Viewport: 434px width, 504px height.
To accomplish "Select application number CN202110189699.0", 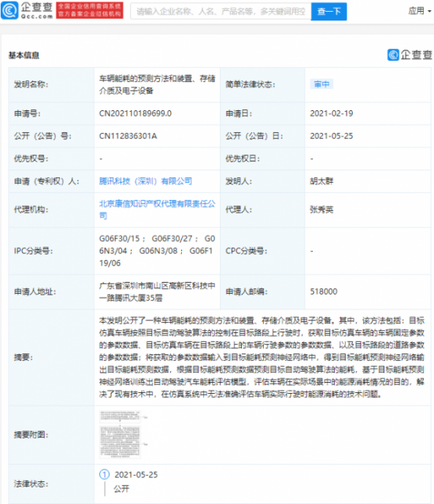I will (x=135, y=113).
